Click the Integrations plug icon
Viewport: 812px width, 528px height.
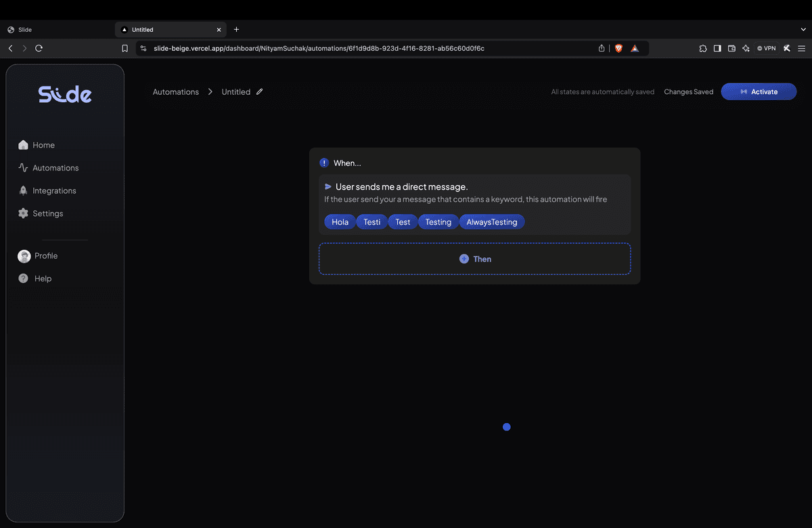(x=22, y=190)
